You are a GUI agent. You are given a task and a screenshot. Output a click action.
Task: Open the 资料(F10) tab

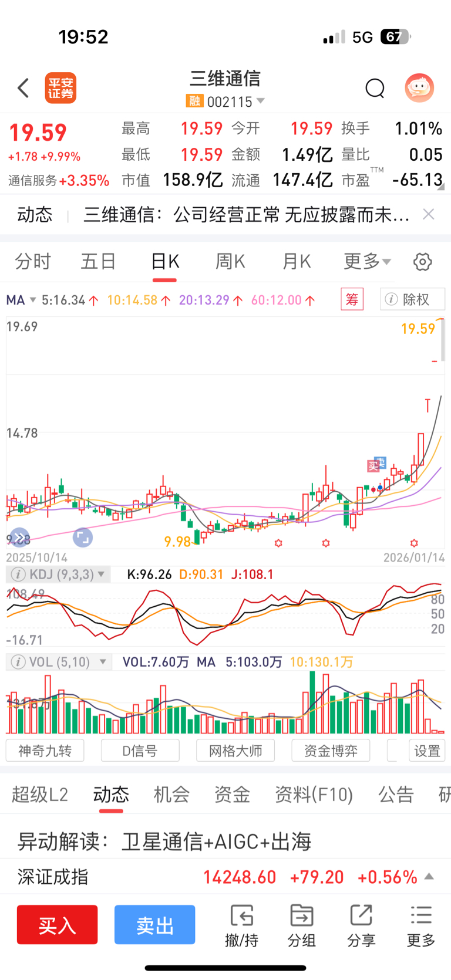(314, 794)
